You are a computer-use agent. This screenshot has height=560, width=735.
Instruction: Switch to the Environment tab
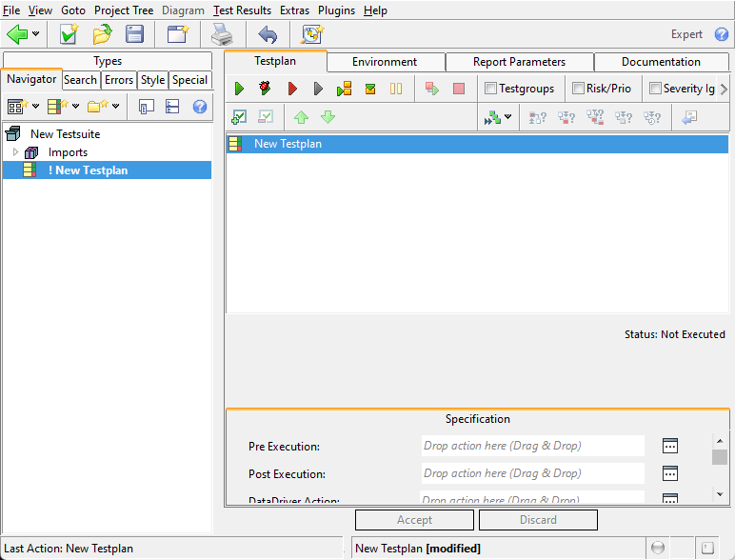pos(384,62)
